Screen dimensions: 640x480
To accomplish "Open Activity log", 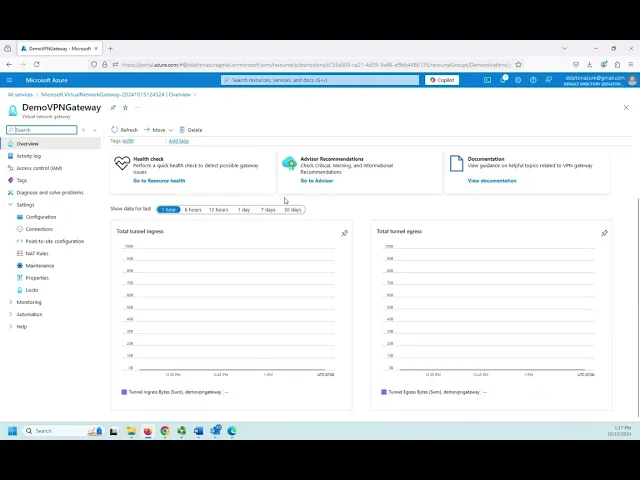I will 29,156.
